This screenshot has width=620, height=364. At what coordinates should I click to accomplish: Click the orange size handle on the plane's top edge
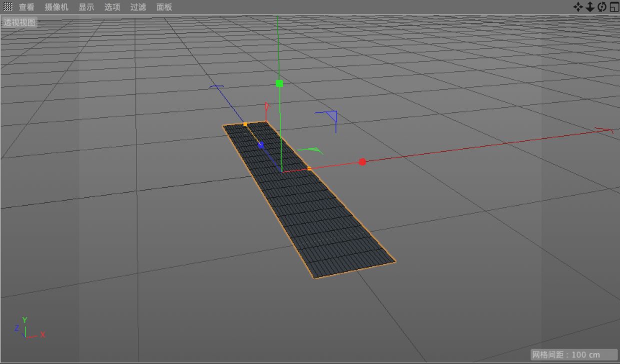click(245, 124)
